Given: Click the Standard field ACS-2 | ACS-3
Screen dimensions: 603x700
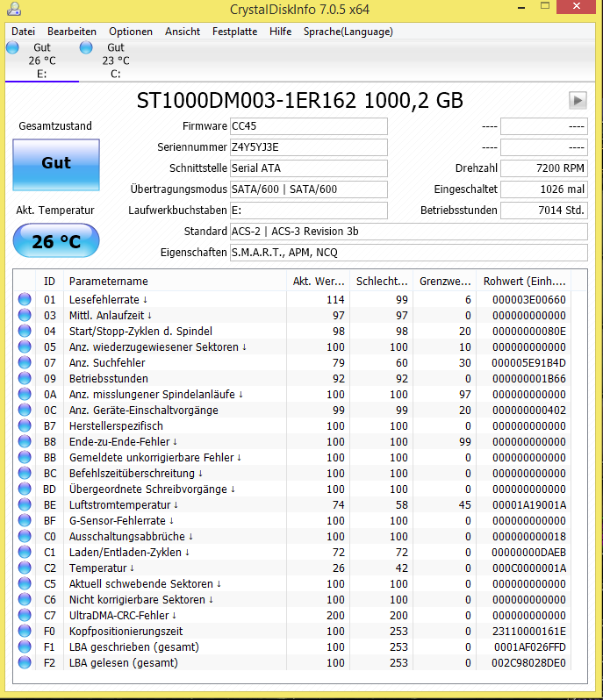Looking at the screenshot, I should tap(409, 232).
